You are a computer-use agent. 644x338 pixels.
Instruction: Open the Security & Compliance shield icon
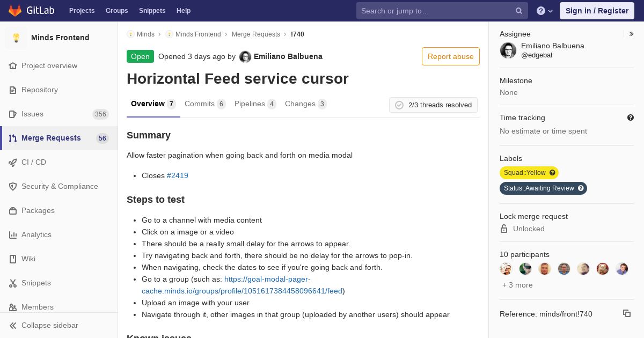pyautogui.click(x=13, y=186)
